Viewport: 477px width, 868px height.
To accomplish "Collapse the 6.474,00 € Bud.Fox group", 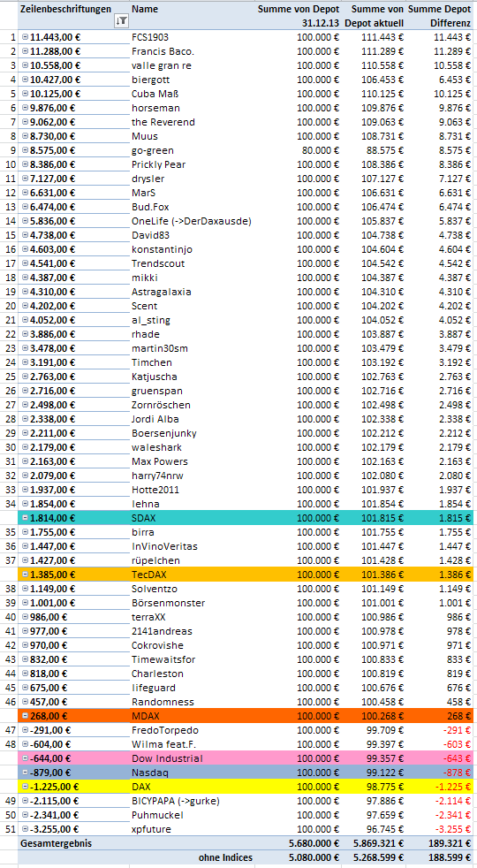I will tap(26, 207).
